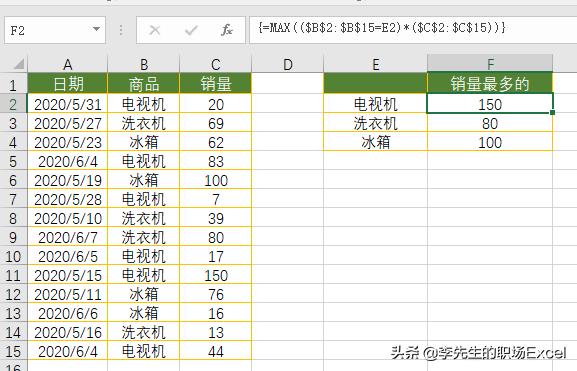The image size is (577, 371).
Task: Click sales cell with value 13
Action: point(216,332)
